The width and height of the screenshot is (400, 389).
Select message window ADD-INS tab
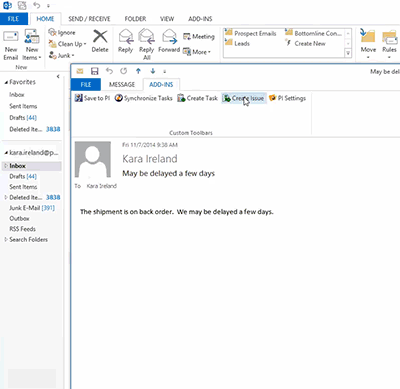point(161,85)
